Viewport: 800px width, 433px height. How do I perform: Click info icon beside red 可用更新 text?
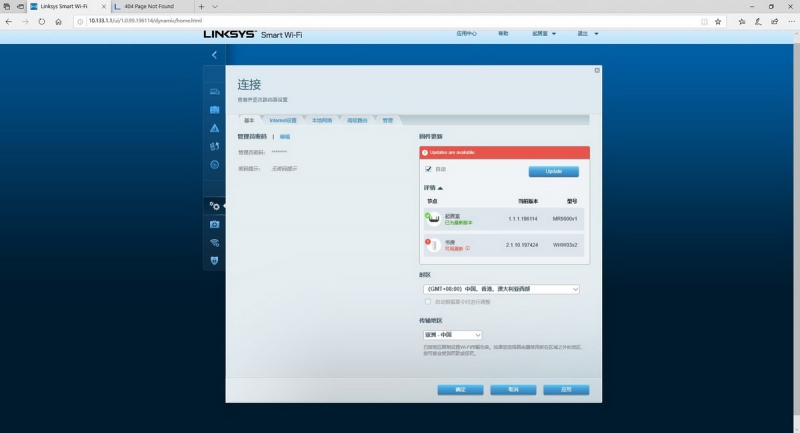pyautogui.click(x=467, y=248)
